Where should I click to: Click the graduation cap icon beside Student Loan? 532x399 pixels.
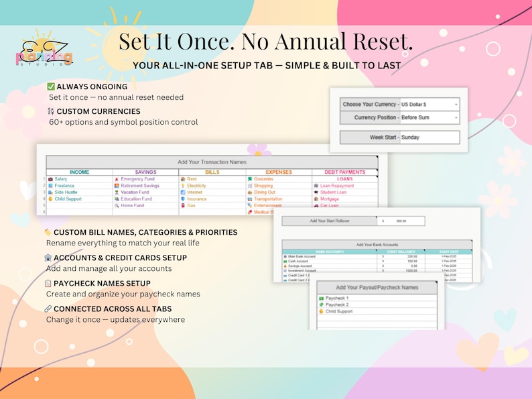316,192
